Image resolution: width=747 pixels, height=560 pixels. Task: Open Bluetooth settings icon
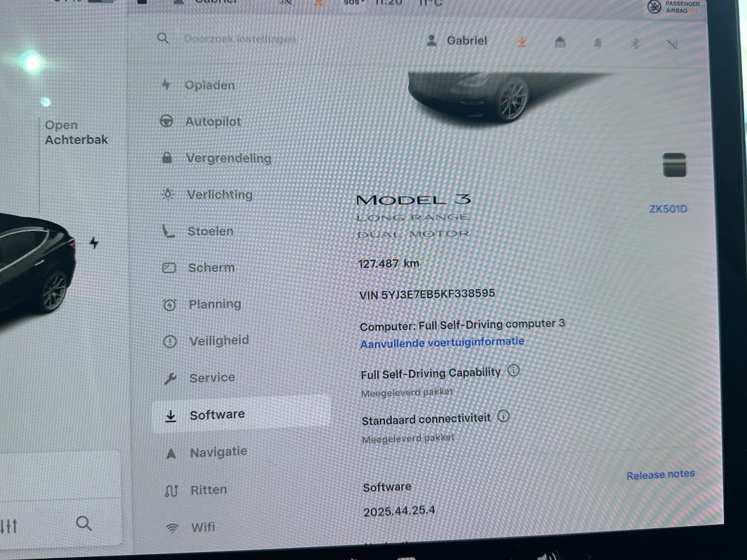[x=636, y=44]
